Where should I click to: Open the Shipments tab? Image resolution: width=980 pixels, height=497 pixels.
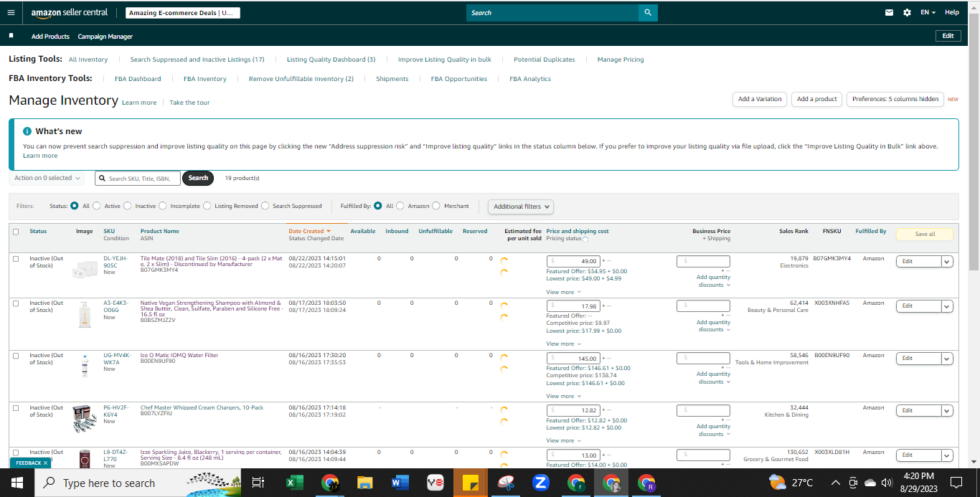pyautogui.click(x=392, y=79)
